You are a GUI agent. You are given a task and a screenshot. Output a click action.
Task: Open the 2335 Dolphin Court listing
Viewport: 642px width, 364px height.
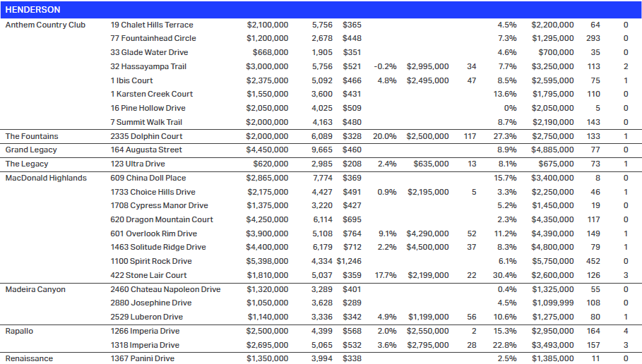146,136
